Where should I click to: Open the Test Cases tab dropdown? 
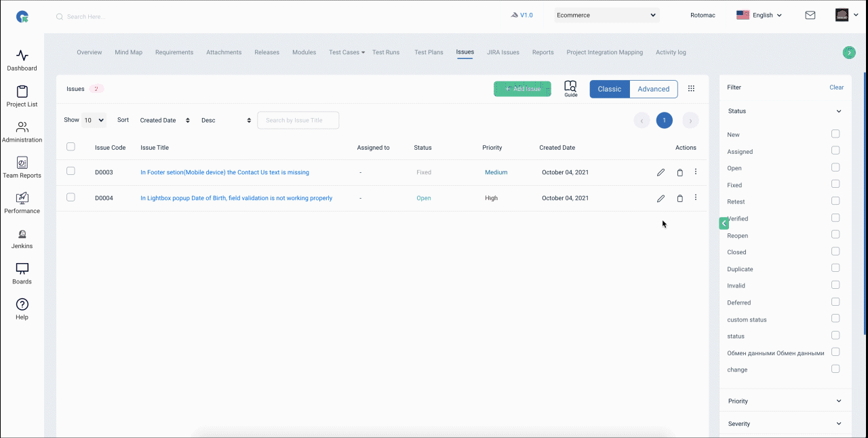347,52
